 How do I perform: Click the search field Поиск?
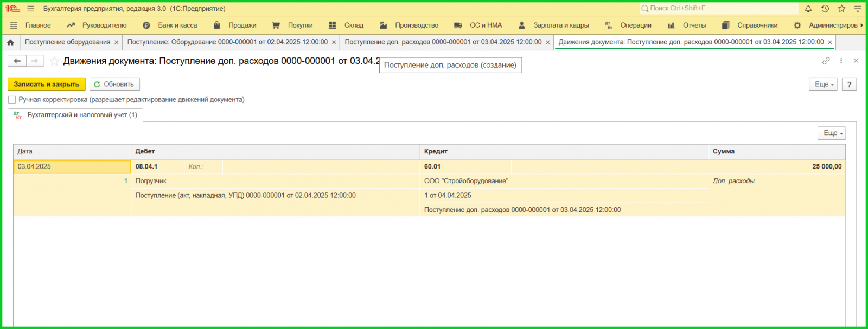[719, 9]
